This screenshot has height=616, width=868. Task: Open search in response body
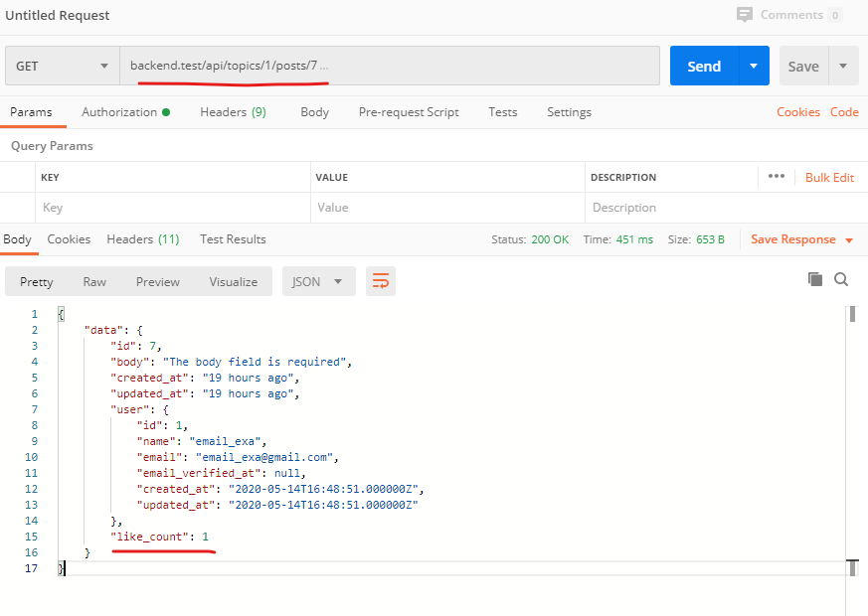click(841, 280)
